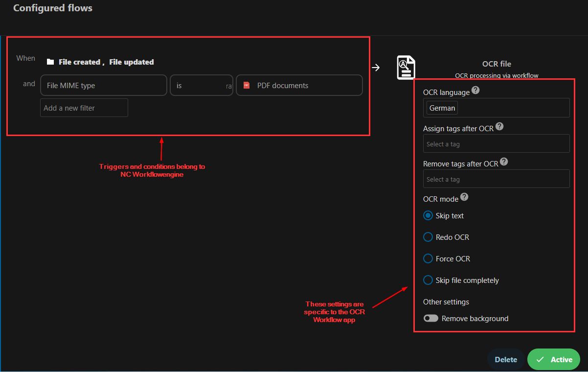
Task: Open Assign tags after OCR tag selector
Action: click(x=497, y=144)
